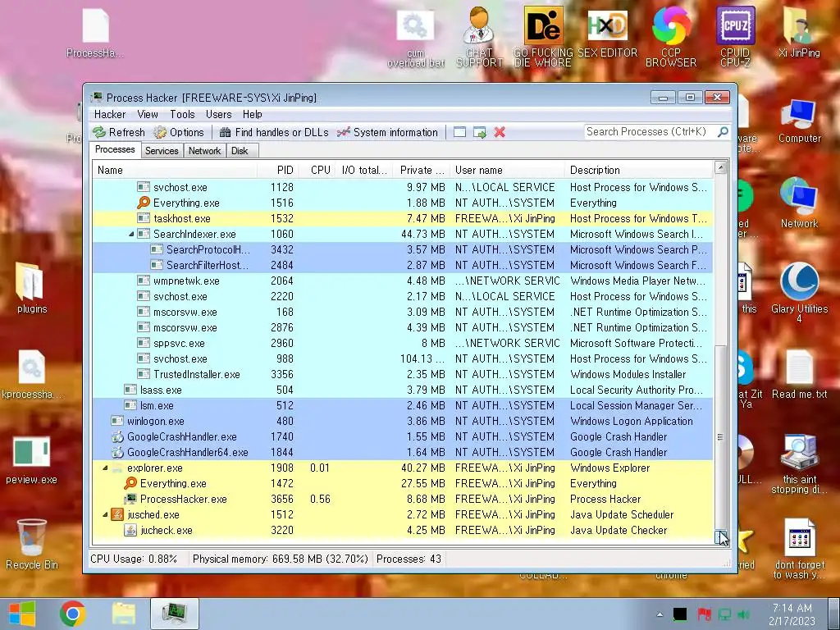
Task: Select the lsm.exe process
Action: point(403,405)
